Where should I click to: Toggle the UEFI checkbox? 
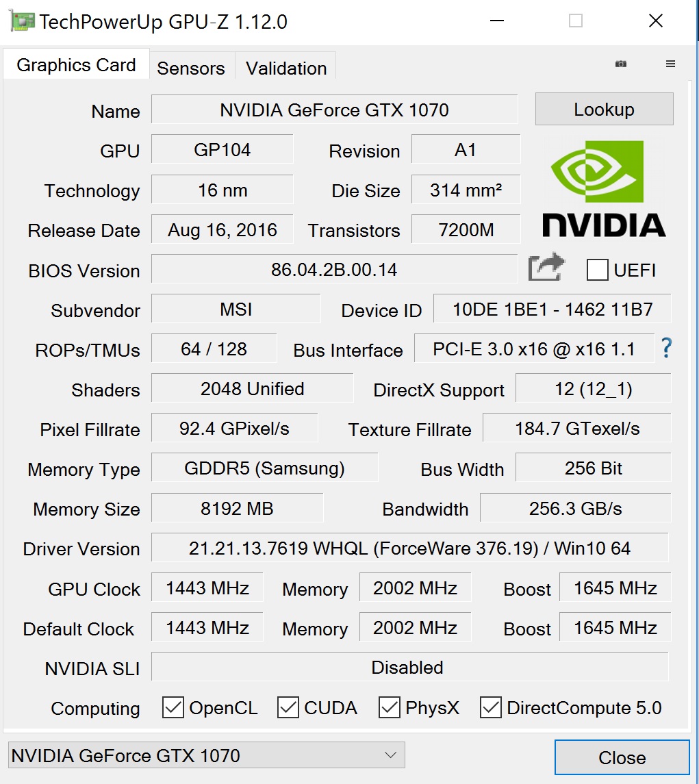click(597, 270)
